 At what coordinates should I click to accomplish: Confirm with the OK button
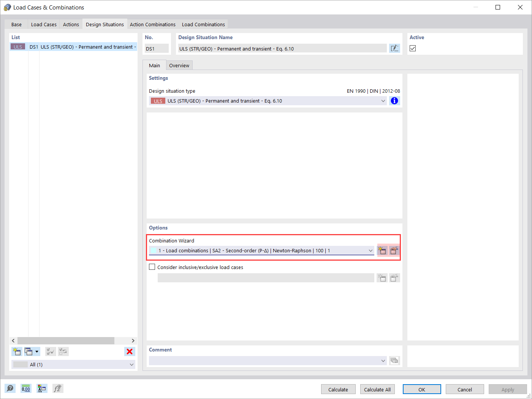(x=422, y=389)
